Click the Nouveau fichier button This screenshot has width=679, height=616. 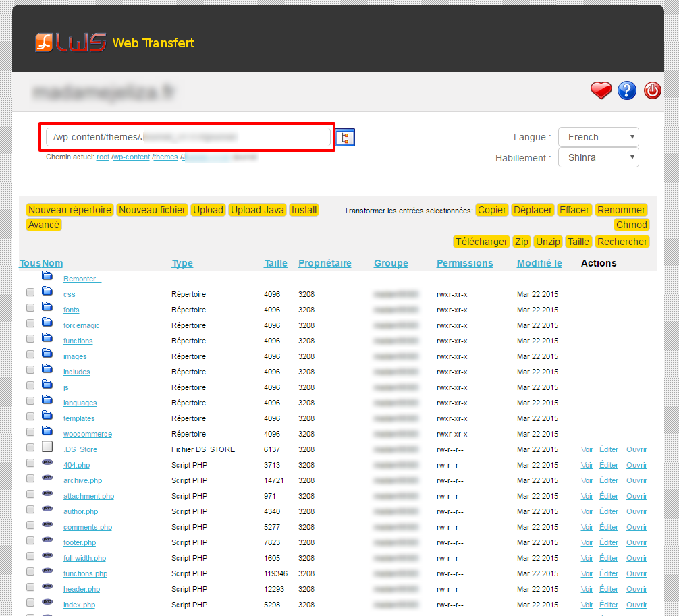coord(152,210)
